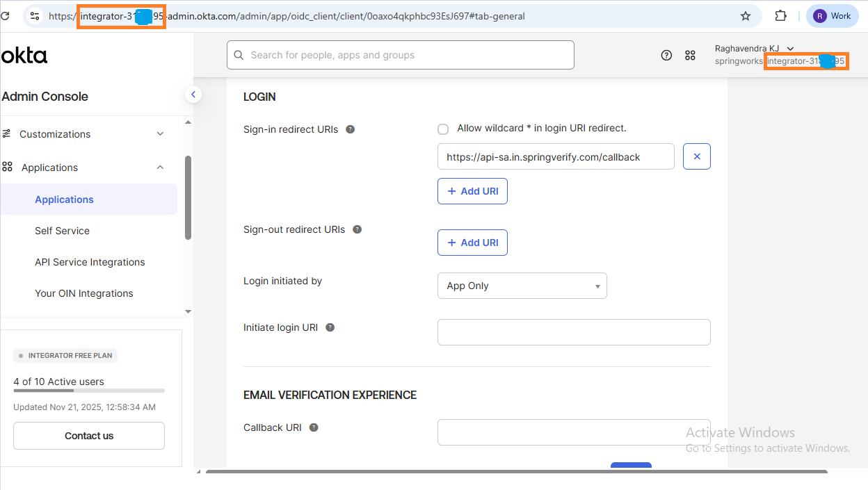This screenshot has width=868, height=490.
Task: Click Add URI under Sign-in redirect URIs
Action: click(x=472, y=191)
